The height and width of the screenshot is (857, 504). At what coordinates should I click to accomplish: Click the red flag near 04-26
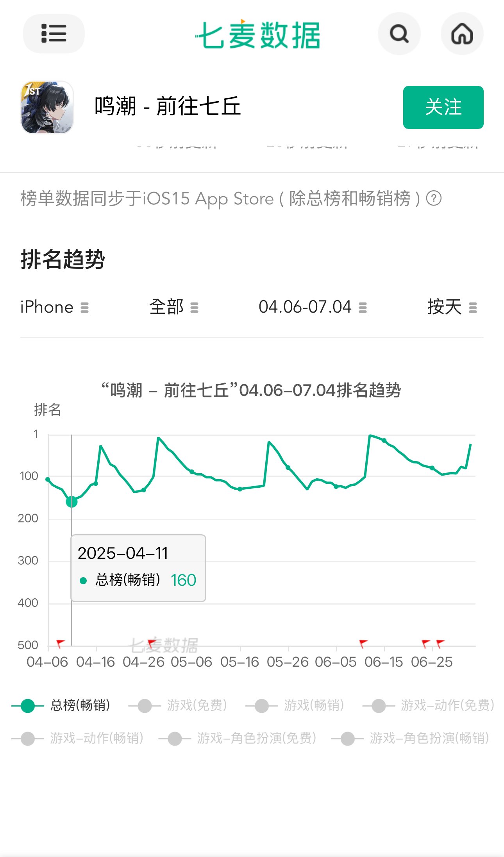(152, 643)
